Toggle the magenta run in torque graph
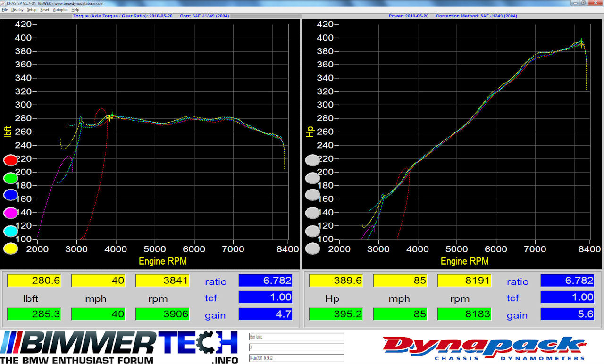 click(10, 213)
